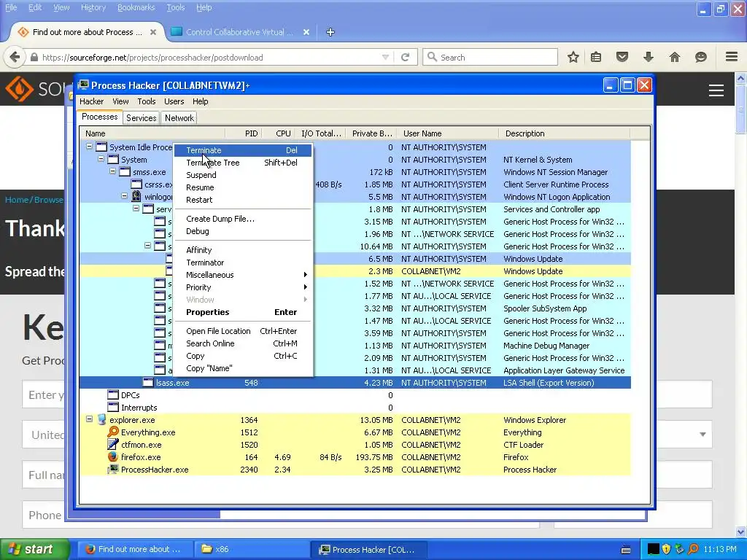Collapse the System Idle Process tree node

89,147
